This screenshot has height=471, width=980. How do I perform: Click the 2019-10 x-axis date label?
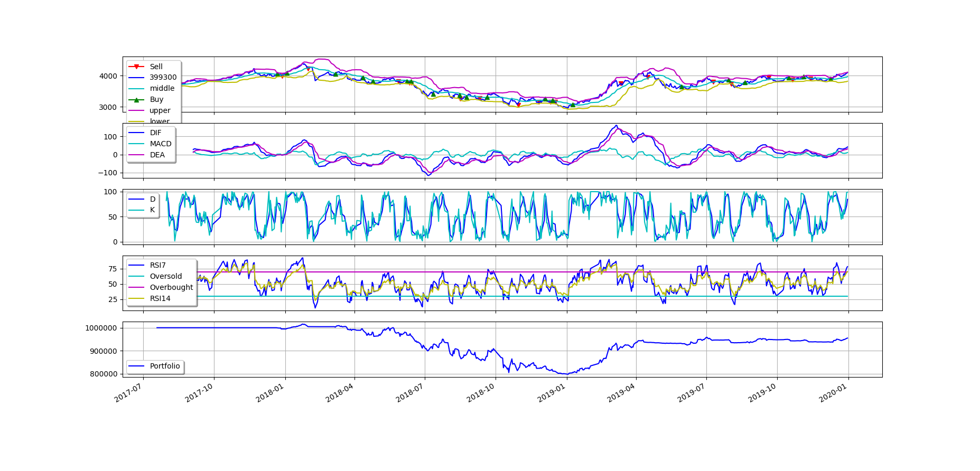point(762,393)
